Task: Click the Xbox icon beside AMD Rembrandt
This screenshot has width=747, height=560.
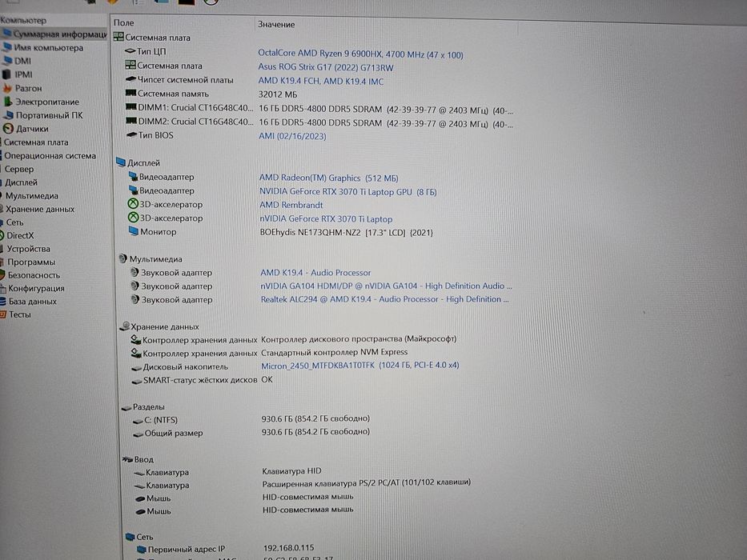Action: pos(133,203)
